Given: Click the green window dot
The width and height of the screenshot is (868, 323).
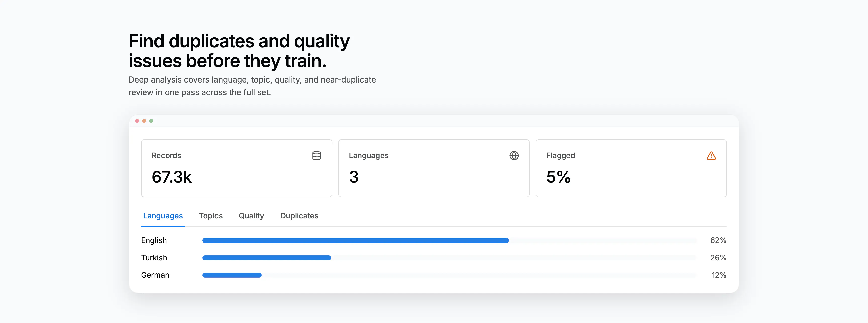Looking at the screenshot, I should pos(151,121).
